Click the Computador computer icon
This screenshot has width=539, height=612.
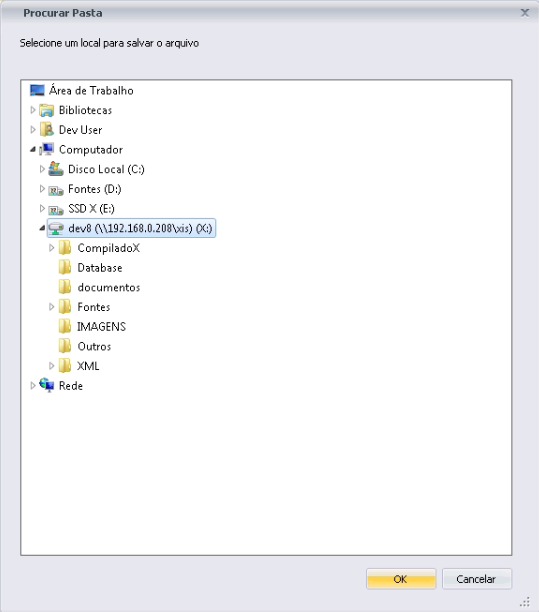click(47, 149)
